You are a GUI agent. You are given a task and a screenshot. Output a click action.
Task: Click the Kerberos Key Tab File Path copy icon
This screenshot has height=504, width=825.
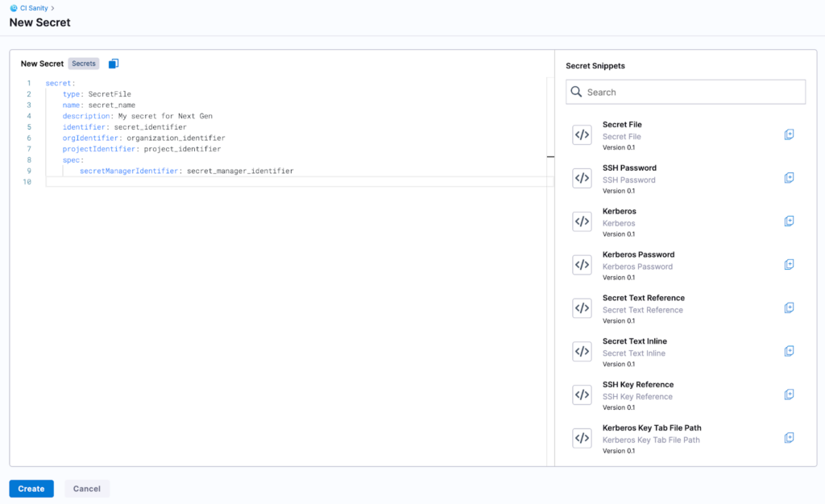tap(789, 438)
